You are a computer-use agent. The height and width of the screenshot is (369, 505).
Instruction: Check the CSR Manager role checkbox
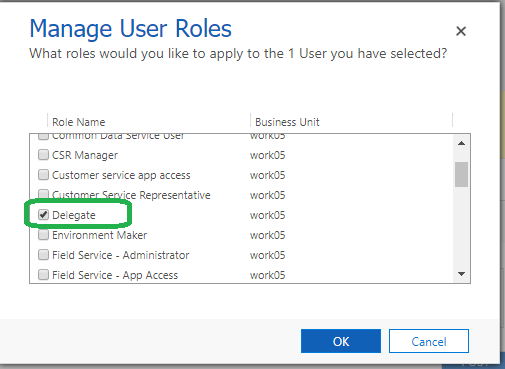(x=43, y=155)
